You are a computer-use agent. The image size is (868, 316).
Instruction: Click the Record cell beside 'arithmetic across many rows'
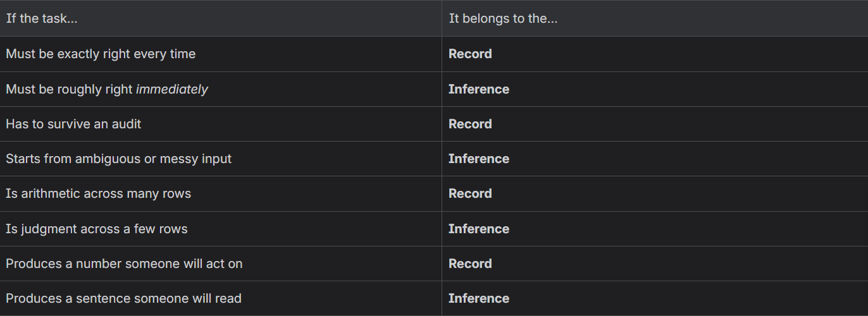[x=655, y=193]
